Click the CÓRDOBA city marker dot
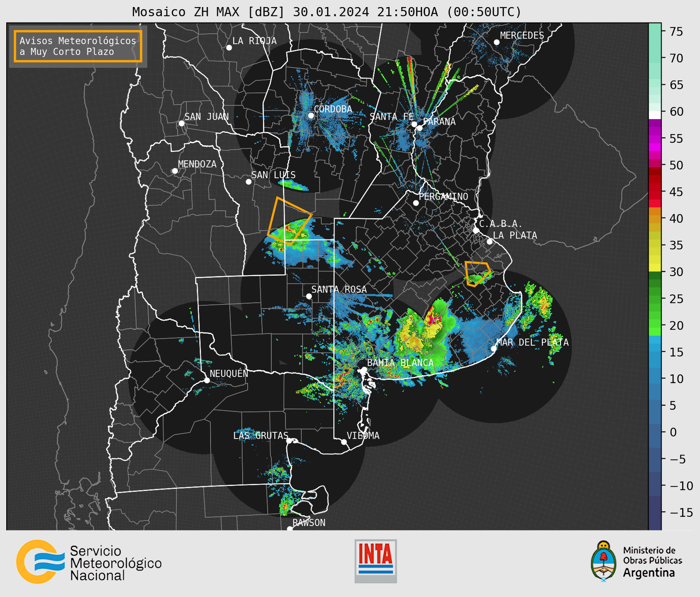The width and height of the screenshot is (700, 597). click(311, 115)
